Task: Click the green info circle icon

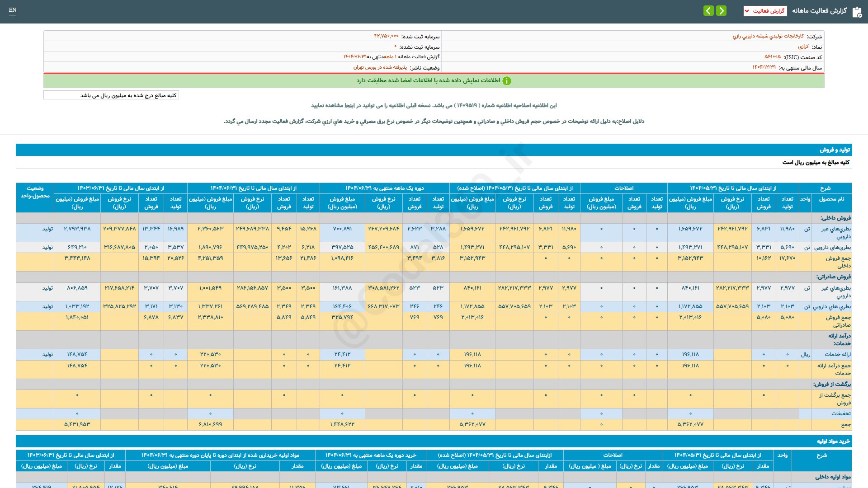Action: [x=507, y=81]
